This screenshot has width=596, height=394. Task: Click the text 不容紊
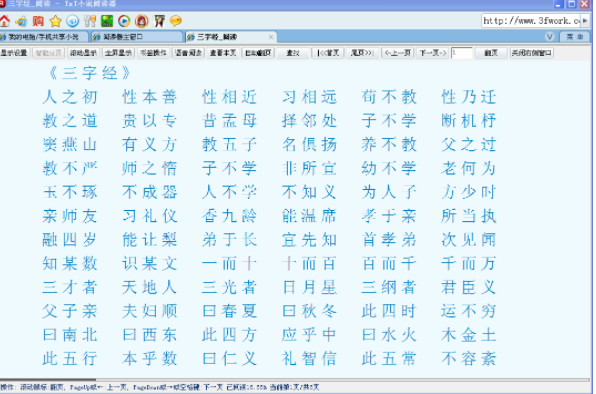pyautogui.click(x=469, y=359)
